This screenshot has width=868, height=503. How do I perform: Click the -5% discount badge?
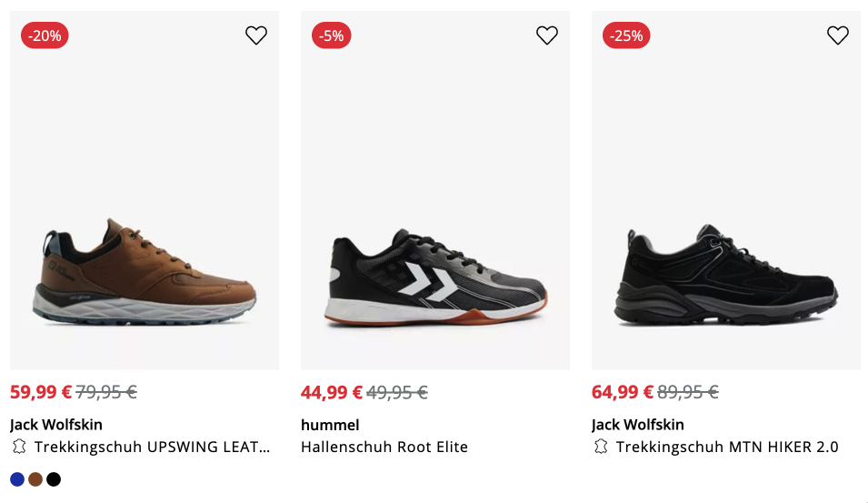tap(332, 35)
